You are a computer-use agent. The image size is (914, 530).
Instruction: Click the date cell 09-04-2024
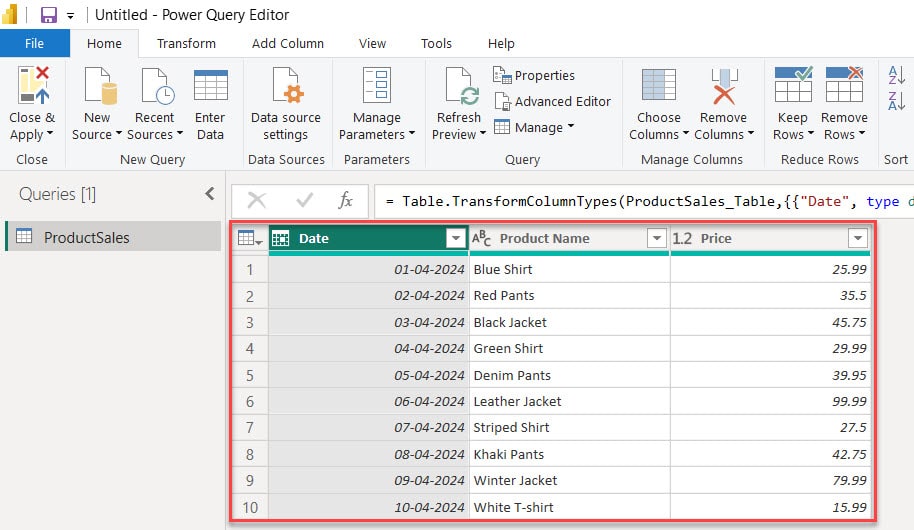369,480
